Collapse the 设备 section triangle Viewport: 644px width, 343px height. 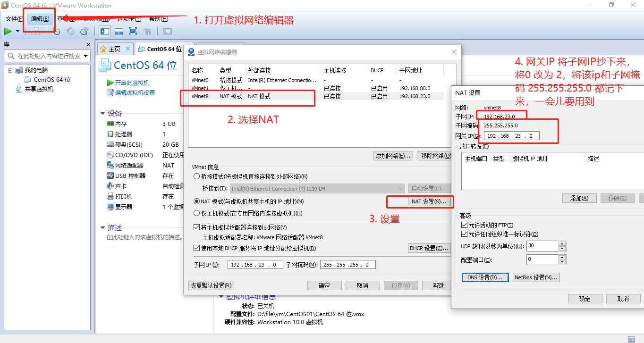pyautogui.click(x=102, y=113)
